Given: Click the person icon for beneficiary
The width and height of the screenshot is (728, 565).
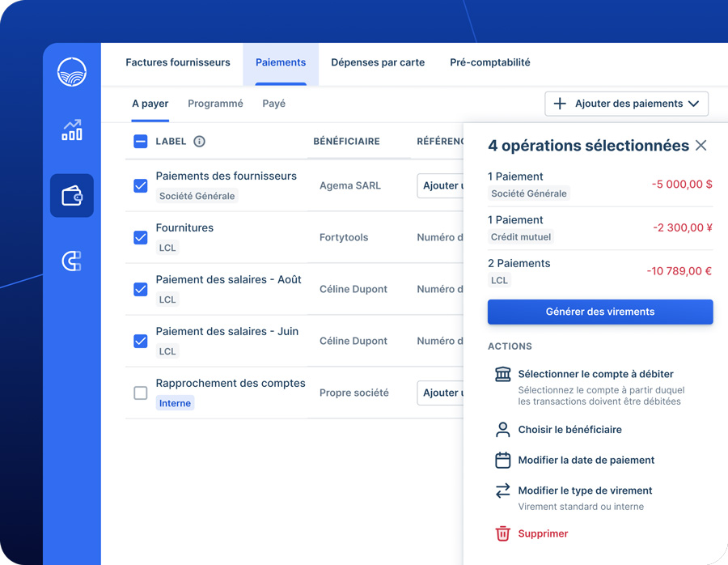Looking at the screenshot, I should point(502,430).
